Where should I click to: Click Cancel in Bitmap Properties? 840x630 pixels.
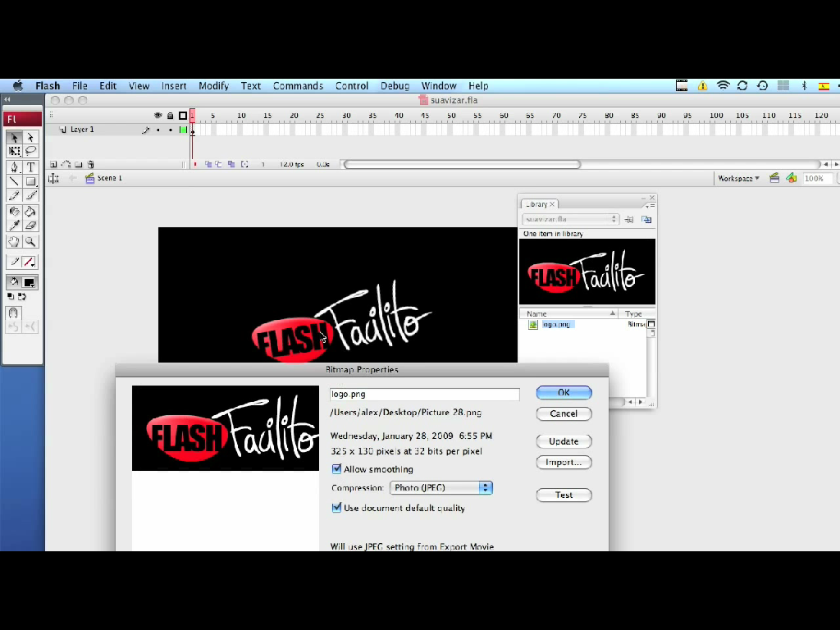pos(564,413)
